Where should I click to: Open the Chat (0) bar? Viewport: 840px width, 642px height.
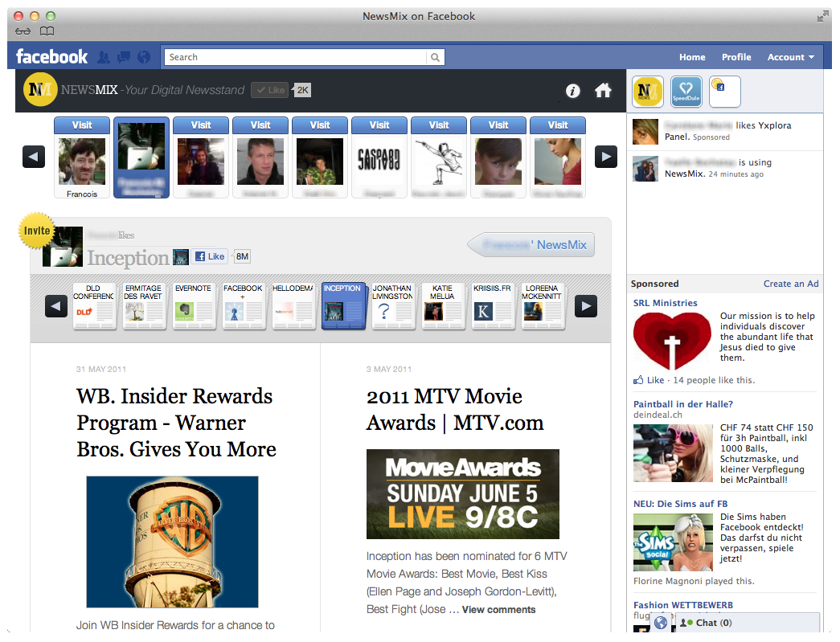pos(748,623)
